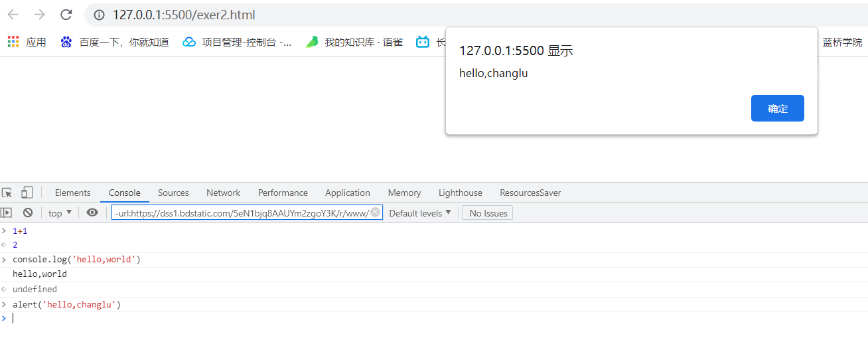The height and width of the screenshot is (344, 868).
Task: Switch to the Elements tab
Action: pos(73,193)
